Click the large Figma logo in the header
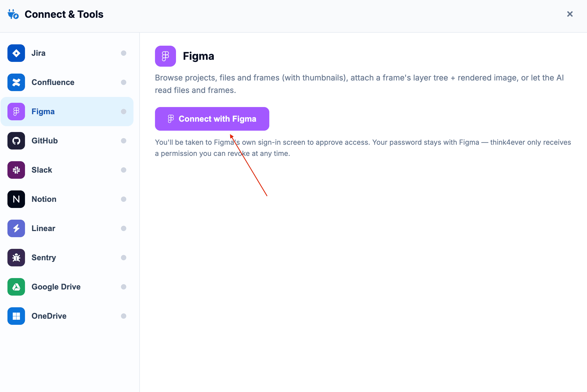 (165, 56)
